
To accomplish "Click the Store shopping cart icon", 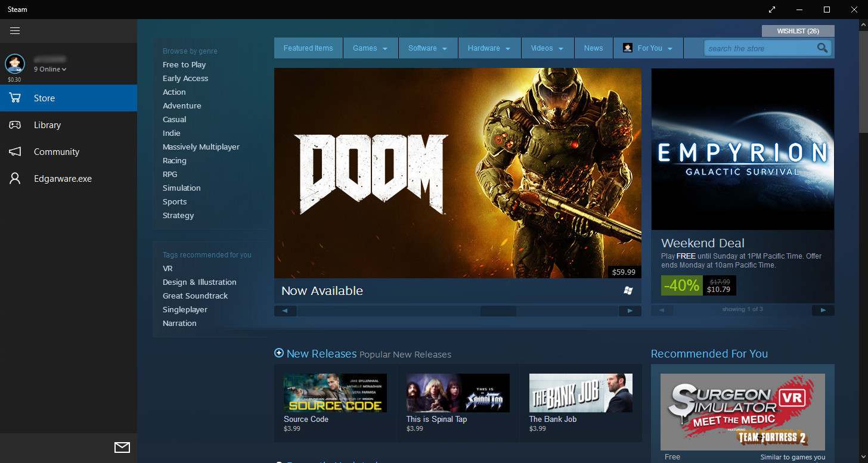I will (x=15, y=98).
